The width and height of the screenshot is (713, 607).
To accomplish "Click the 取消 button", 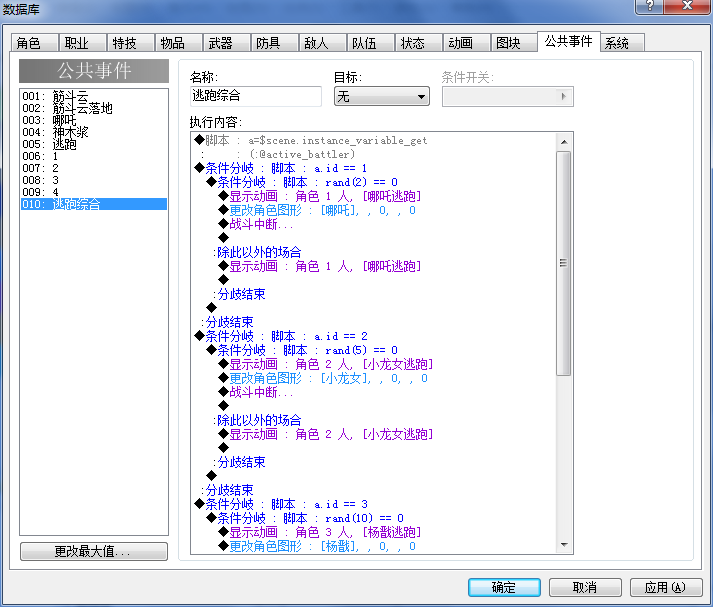I will point(585,587).
